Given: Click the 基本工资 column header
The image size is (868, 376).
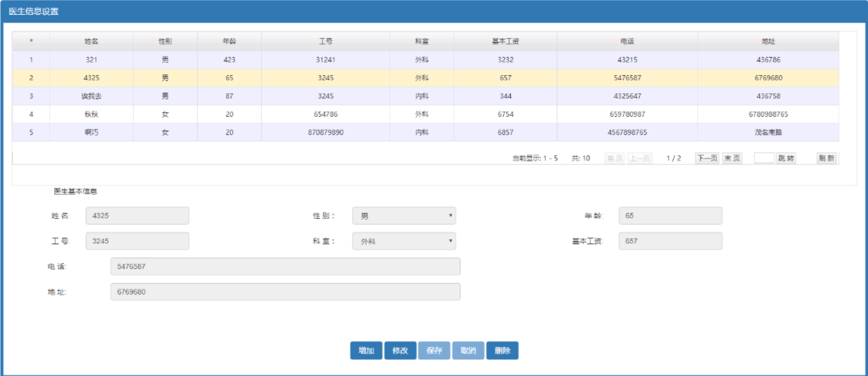Looking at the screenshot, I should tap(504, 41).
